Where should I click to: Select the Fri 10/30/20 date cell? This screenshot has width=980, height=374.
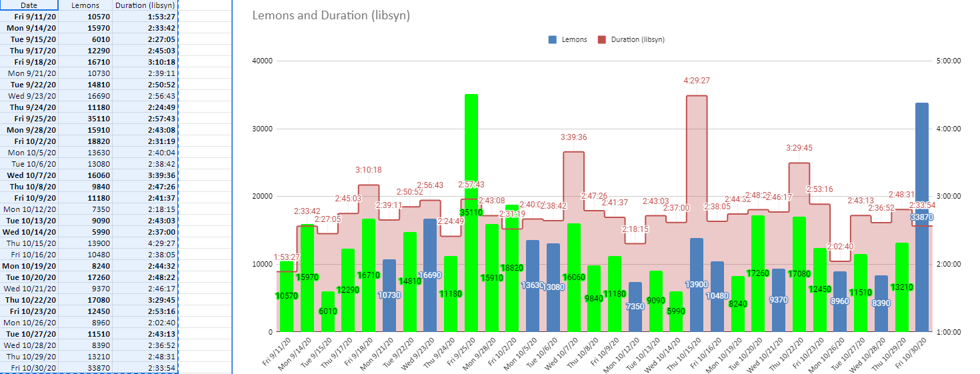click(29, 368)
